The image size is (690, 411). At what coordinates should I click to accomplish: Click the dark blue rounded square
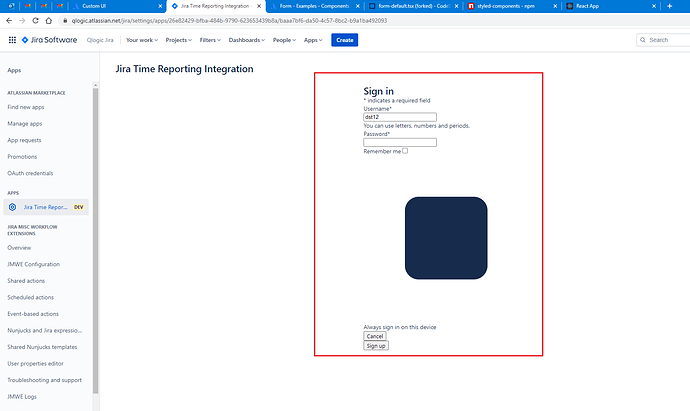(446, 238)
